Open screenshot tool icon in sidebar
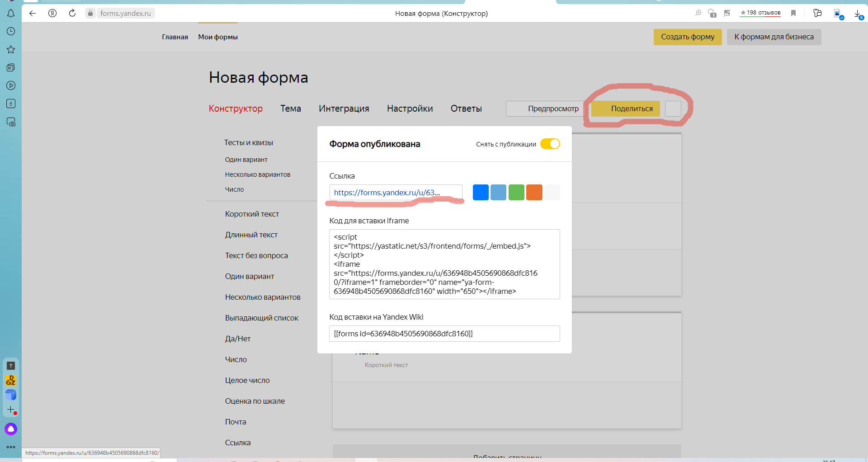 click(x=11, y=122)
